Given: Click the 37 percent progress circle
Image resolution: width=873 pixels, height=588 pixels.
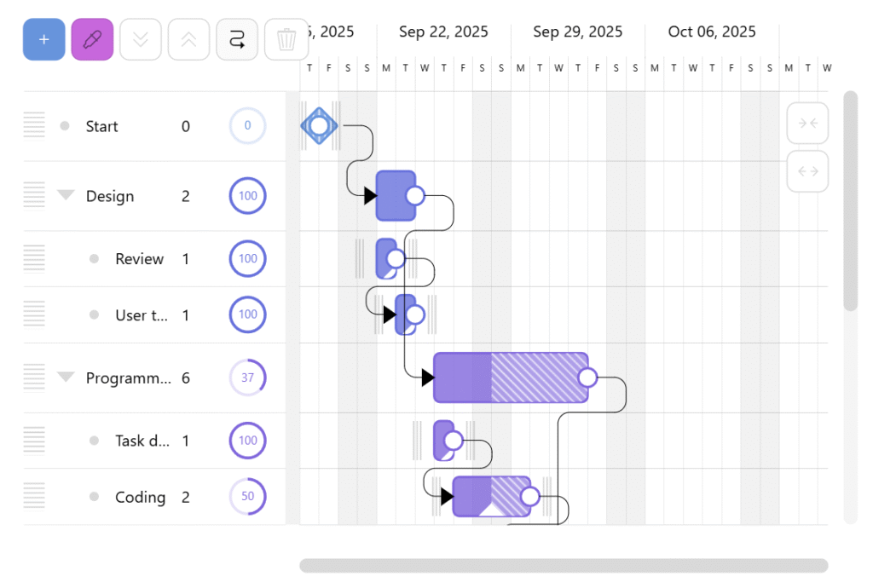Looking at the screenshot, I should point(247,378).
